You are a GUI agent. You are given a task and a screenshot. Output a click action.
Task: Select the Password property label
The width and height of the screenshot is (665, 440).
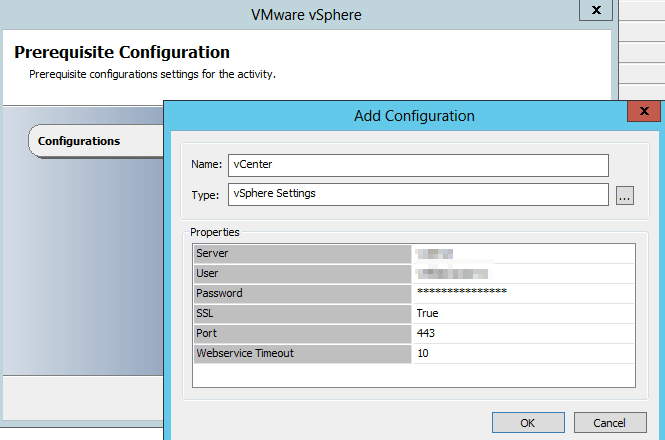pyautogui.click(x=302, y=293)
